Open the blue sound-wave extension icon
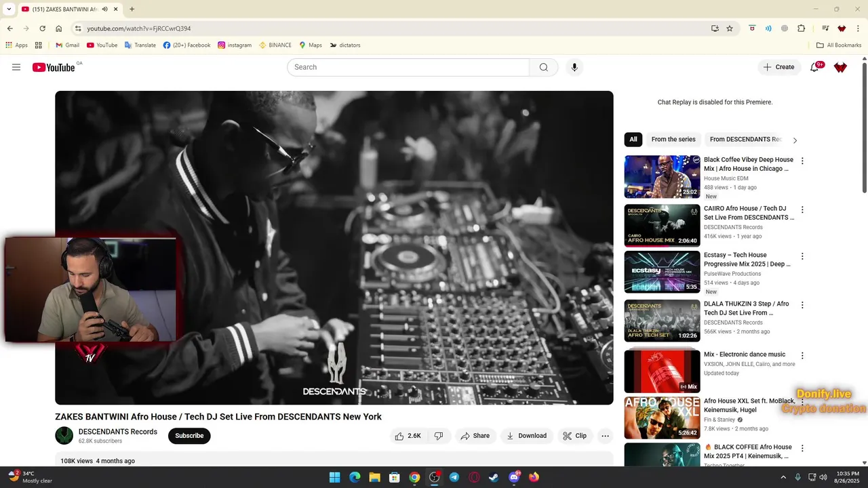The image size is (868, 488). click(768, 28)
